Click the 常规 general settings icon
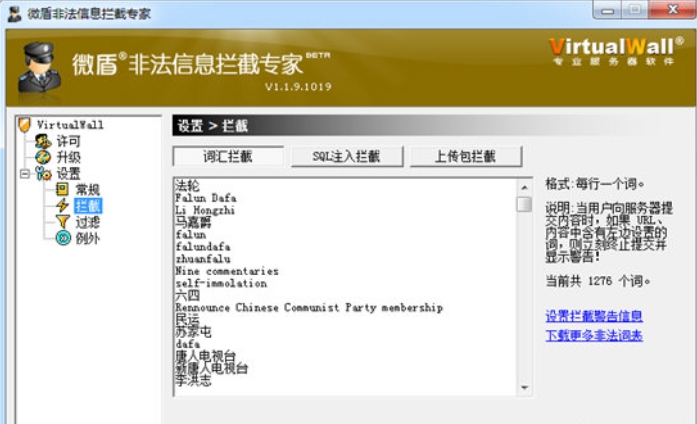 [62, 189]
